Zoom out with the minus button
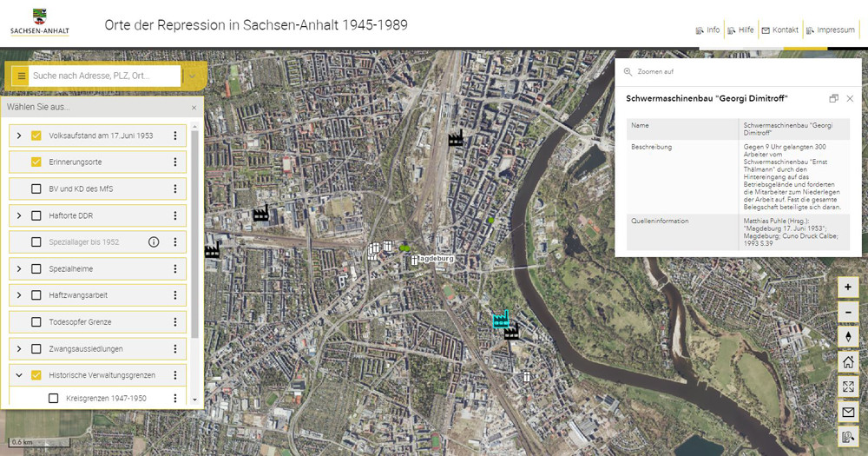This screenshot has height=456, width=868. [849, 312]
